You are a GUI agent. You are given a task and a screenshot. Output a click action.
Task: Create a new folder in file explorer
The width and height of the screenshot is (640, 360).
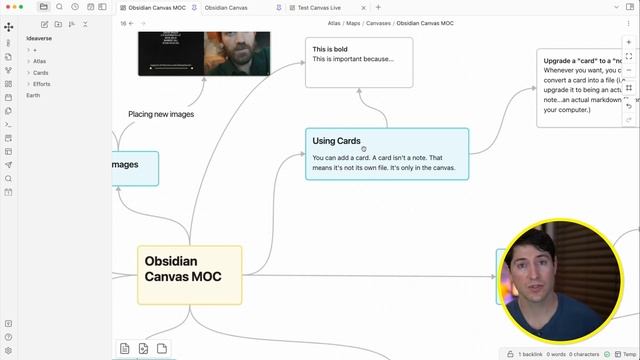(x=58, y=24)
